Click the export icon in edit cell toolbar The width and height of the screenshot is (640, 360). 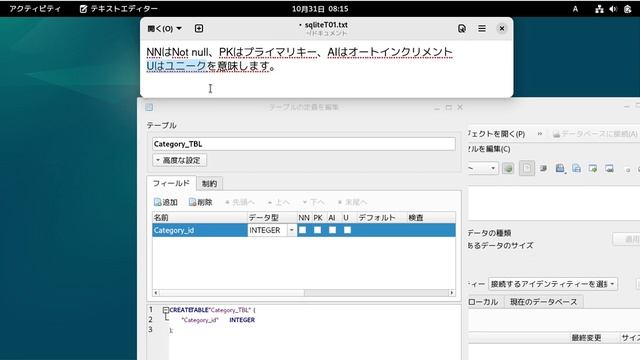pos(609,168)
